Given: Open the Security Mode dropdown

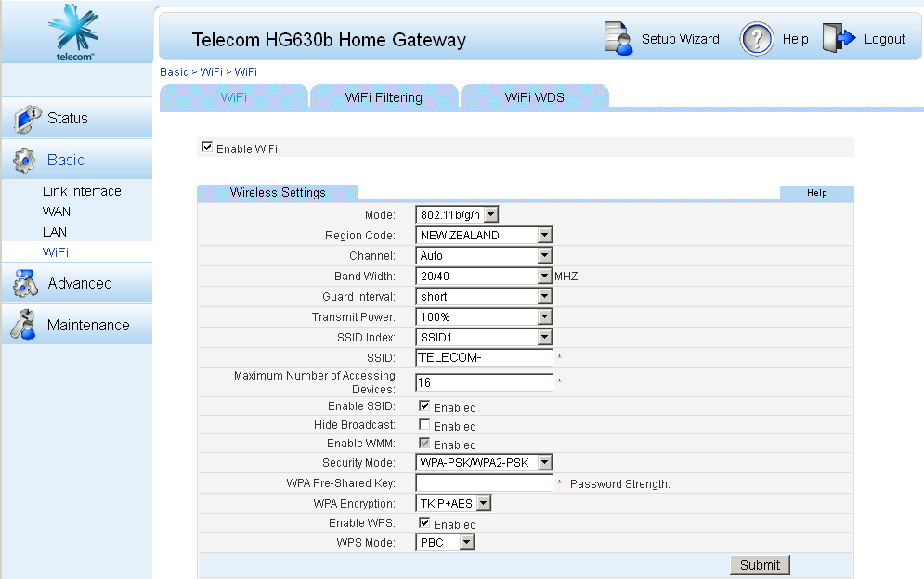Looking at the screenshot, I should tap(484, 462).
